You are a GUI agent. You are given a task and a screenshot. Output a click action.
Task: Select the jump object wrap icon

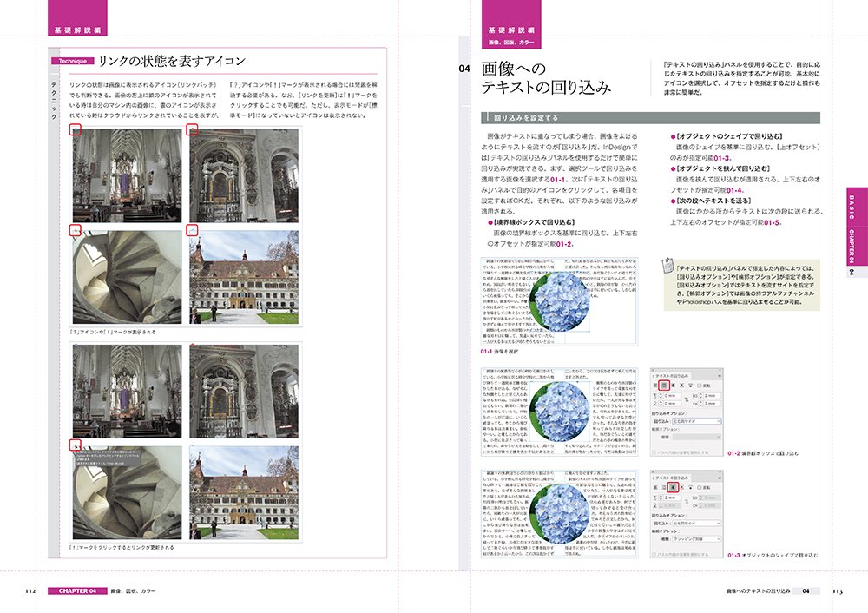click(x=681, y=385)
